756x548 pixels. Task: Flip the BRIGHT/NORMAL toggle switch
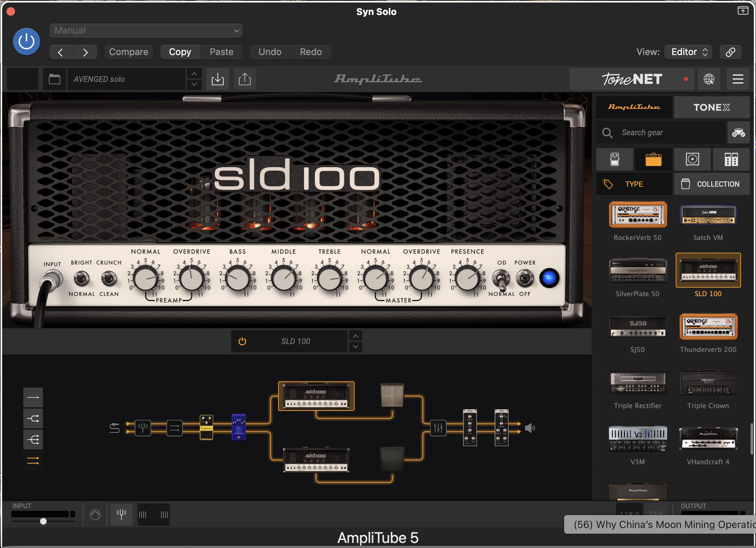tap(82, 278)
